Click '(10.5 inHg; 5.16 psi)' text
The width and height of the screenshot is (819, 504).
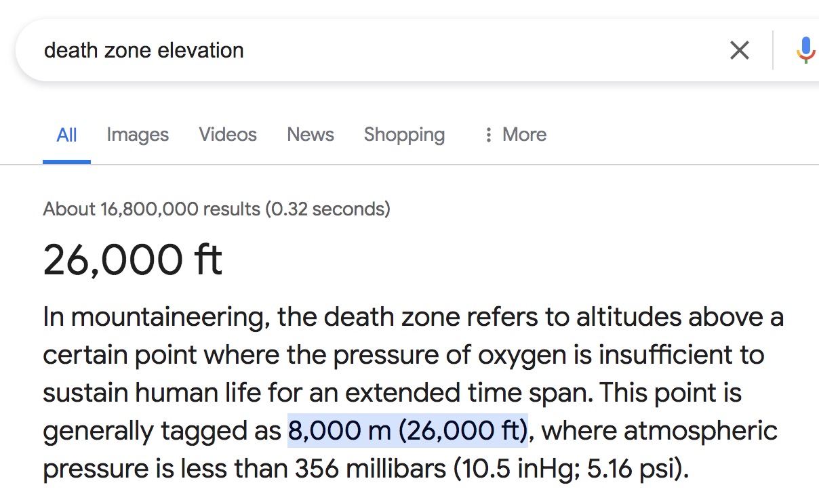pos(568,469)
